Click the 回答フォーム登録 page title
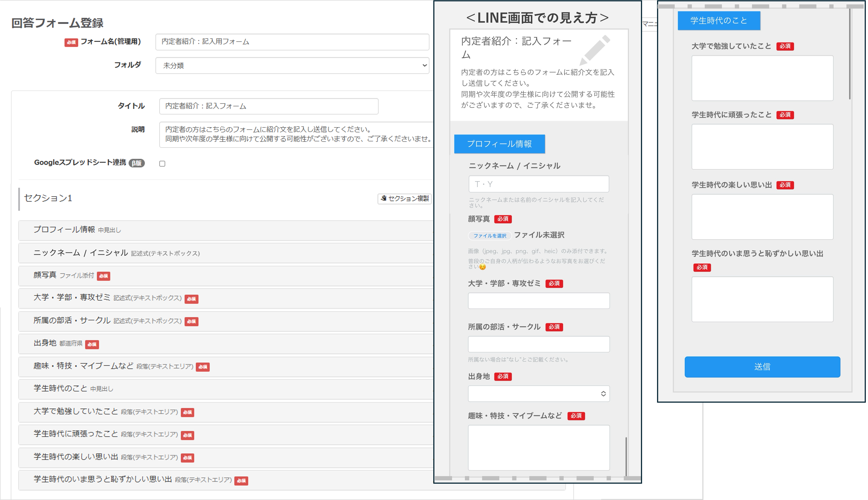 click(x=57, y=23)
